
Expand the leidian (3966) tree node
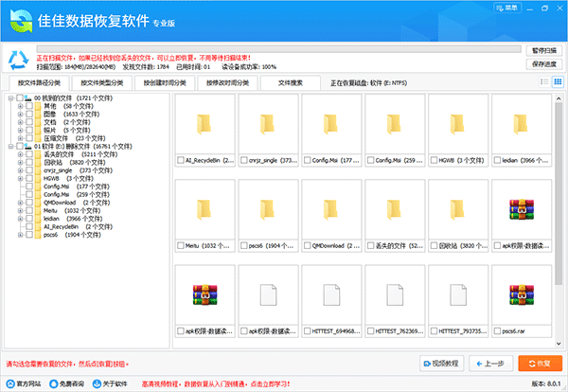21,219
